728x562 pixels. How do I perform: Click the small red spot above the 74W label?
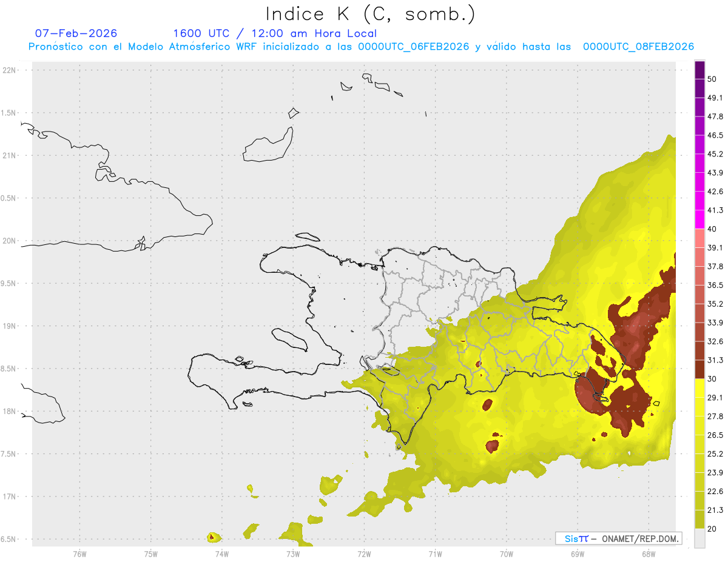(211, 537)
